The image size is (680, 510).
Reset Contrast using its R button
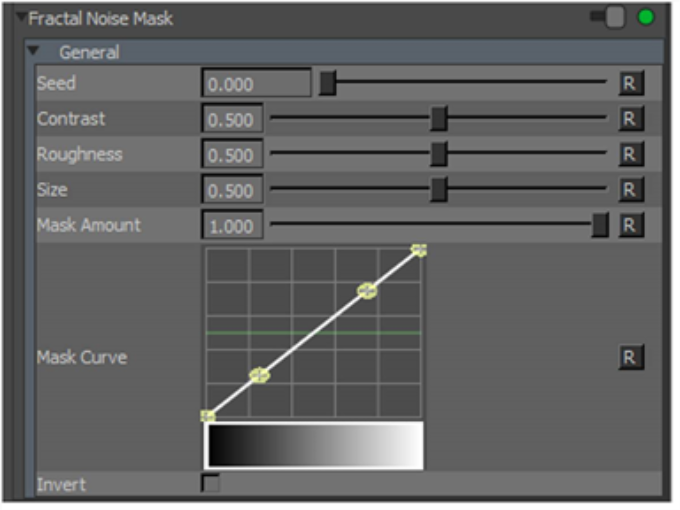click(x=629, y=119)
